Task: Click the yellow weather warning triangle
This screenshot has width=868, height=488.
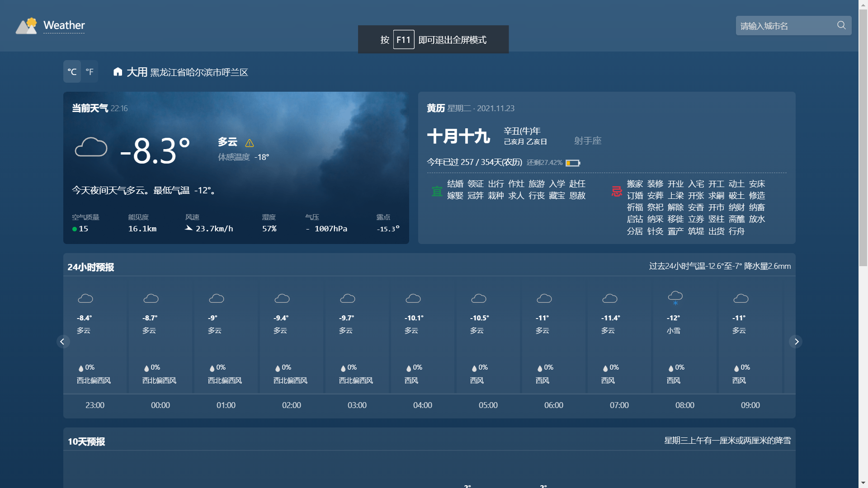Action: tap(250, 143)
